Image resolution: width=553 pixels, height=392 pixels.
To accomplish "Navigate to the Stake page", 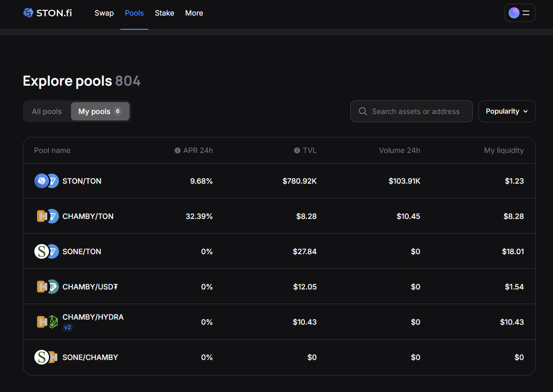I will pyautogui.click(x=165, y=13).
